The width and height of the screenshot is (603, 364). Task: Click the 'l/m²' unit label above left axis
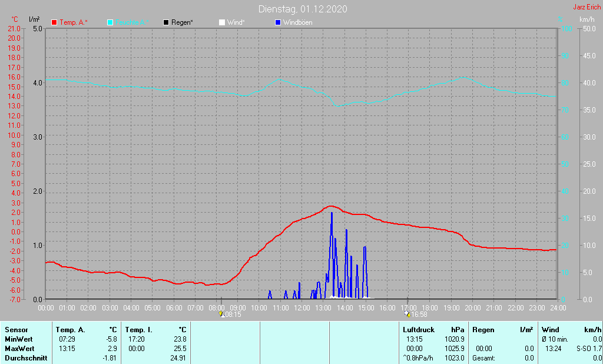tap(34, 19)
